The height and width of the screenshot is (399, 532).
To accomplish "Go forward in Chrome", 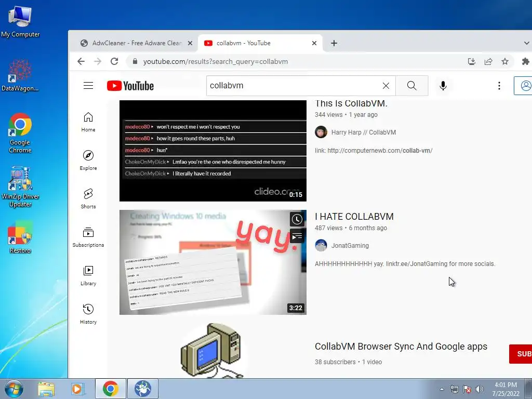I will 98,61.
